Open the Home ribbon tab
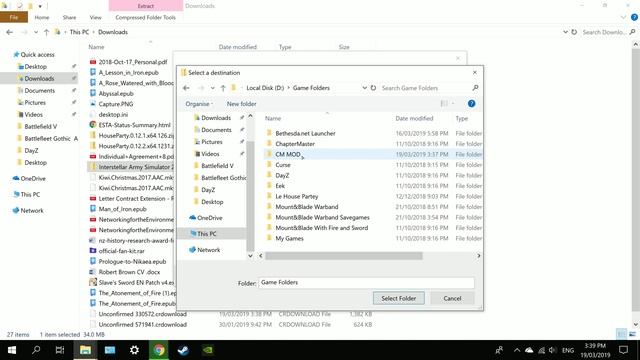 [42, 17]
